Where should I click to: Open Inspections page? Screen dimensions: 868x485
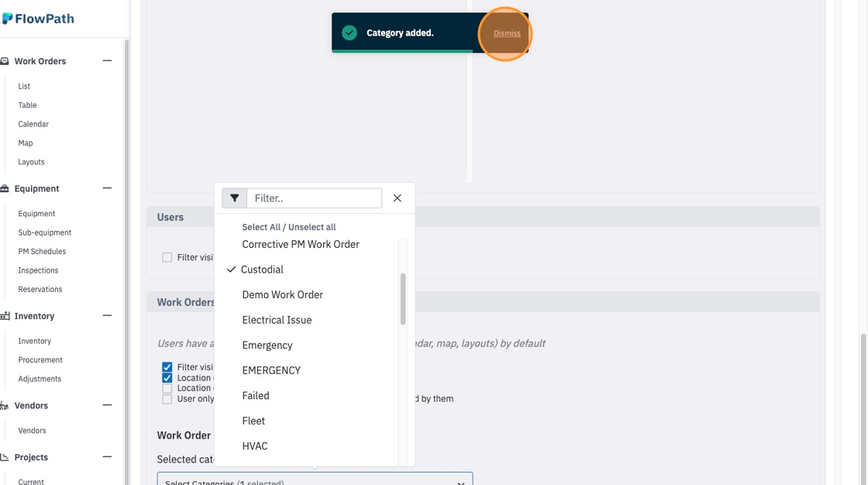pos(38,270)
